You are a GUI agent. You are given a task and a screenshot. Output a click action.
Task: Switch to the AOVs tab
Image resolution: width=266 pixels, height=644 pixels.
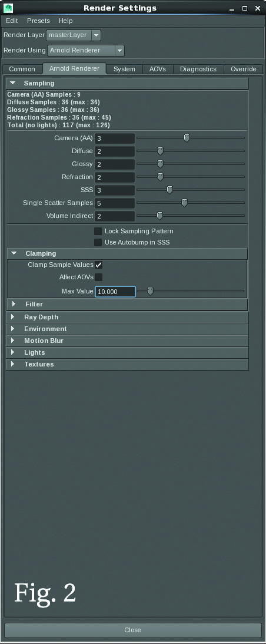coord(158,69)
